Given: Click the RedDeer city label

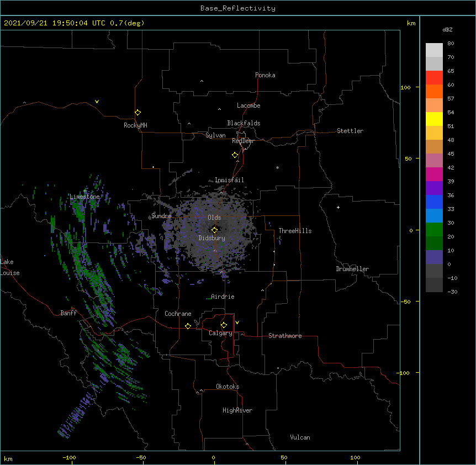Looking at the screenshot, I should tap(243, 141).
